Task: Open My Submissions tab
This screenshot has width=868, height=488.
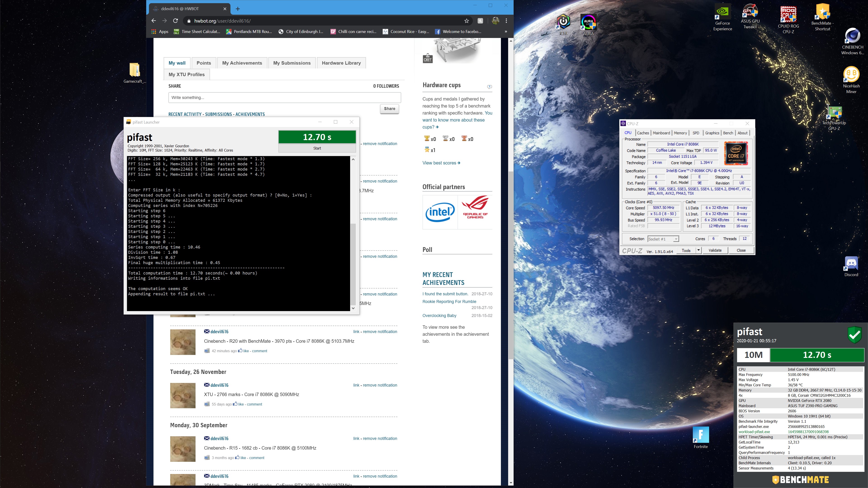Action: click(x=292, y=63)
